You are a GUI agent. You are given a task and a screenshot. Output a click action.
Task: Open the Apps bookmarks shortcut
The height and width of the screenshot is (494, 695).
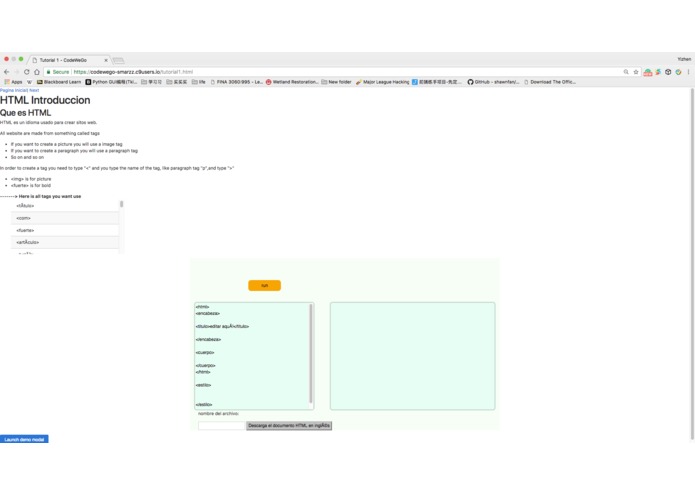pos(13,82)
